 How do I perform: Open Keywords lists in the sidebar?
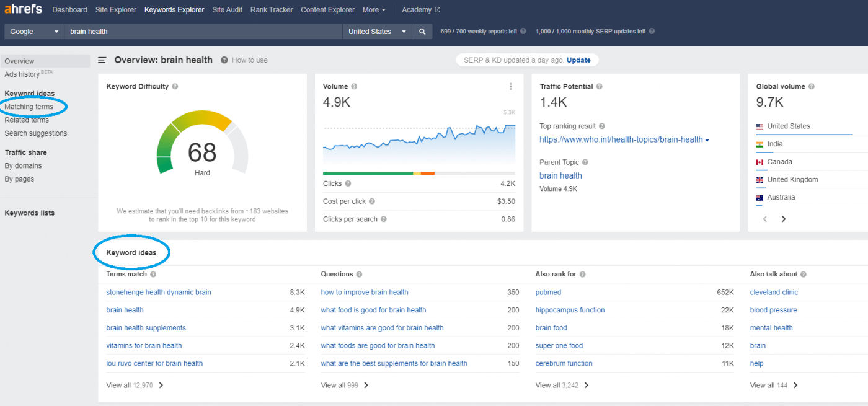point(30,213)
